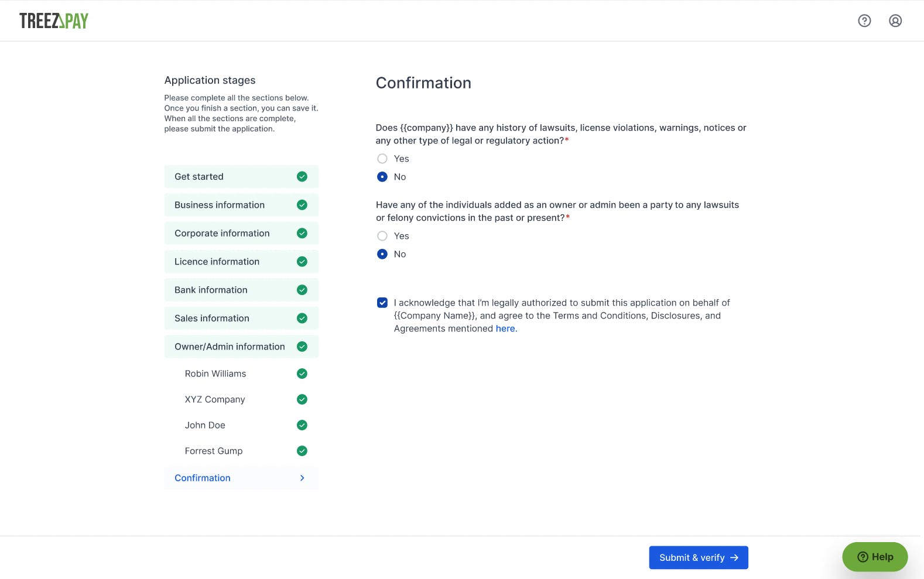
Task: Click green checkmark beside Licence information
Action: 302,262
